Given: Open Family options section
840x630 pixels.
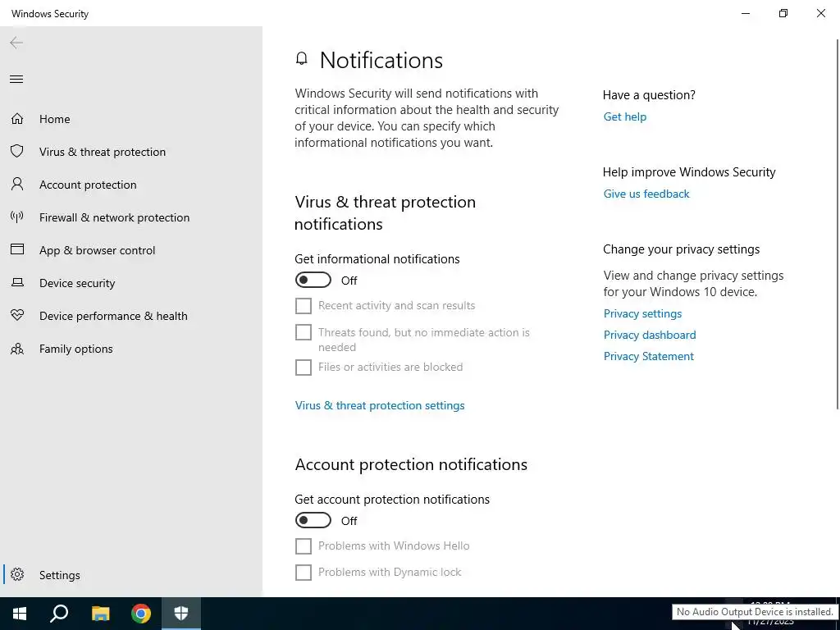Looking at the screenshot, I should pyautogui.click(x=131, y=349).
